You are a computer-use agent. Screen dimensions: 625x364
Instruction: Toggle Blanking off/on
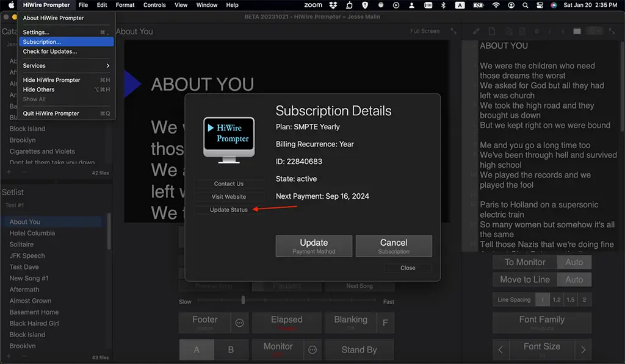pyautogui.click(x=351, y=323)
